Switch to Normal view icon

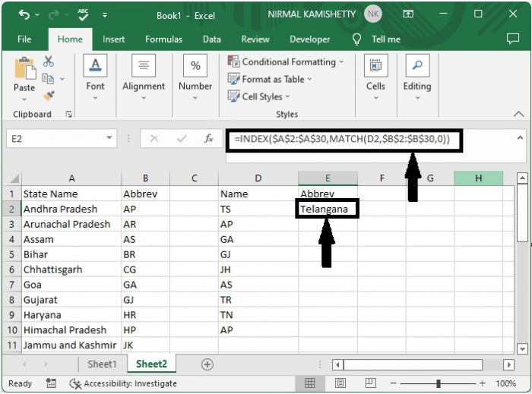click(x=309, y=383)
